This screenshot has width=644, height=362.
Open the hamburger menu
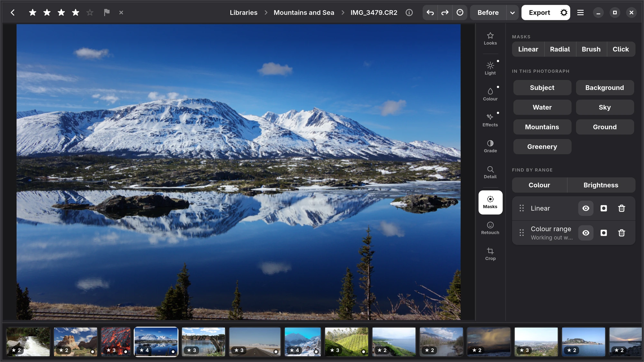pos(580,13)
